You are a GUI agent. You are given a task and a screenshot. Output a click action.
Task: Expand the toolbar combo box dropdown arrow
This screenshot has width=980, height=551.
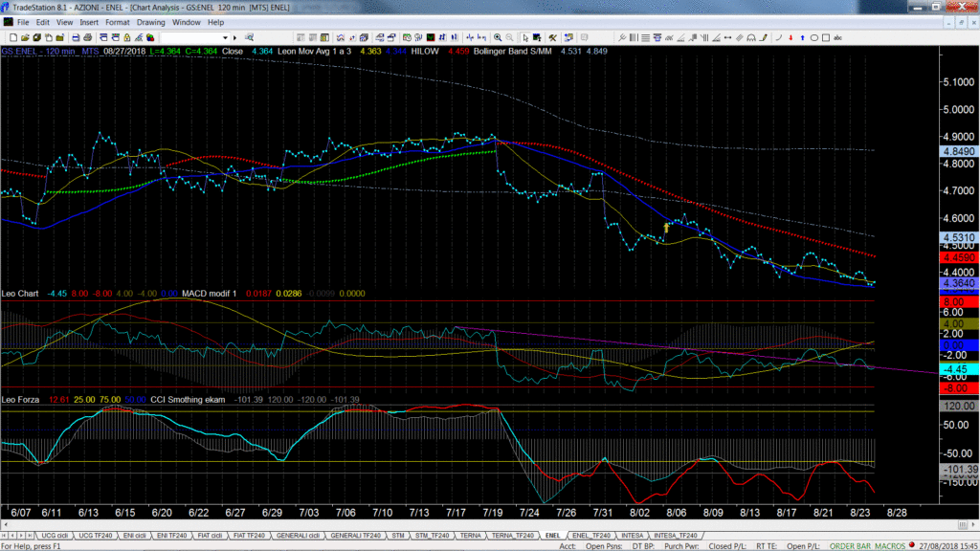(x=226, y=38)
